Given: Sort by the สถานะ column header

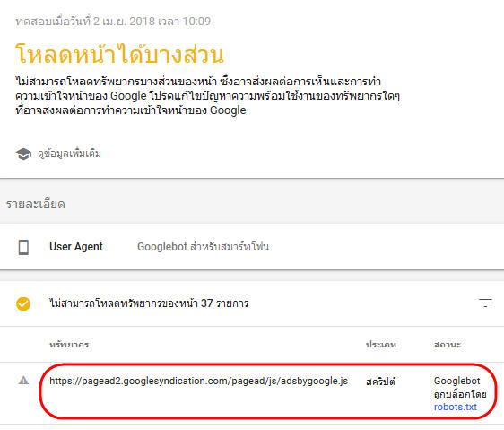Looking at the screenshot, I should coord(448,345).
